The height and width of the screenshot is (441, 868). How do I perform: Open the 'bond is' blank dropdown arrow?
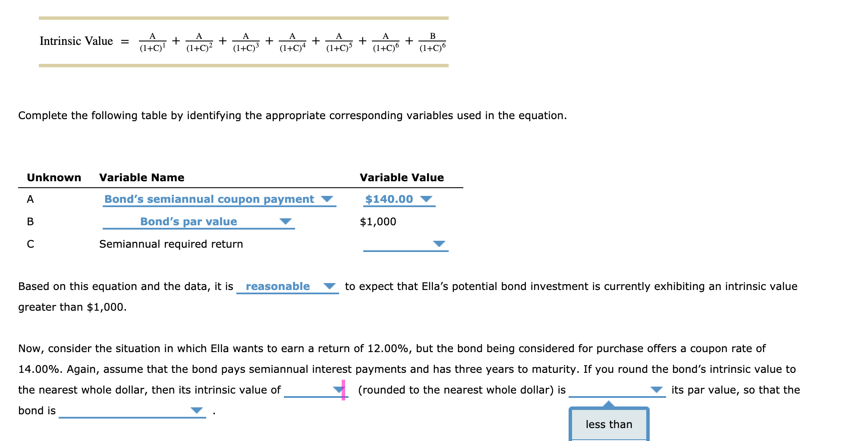point(196,410)
